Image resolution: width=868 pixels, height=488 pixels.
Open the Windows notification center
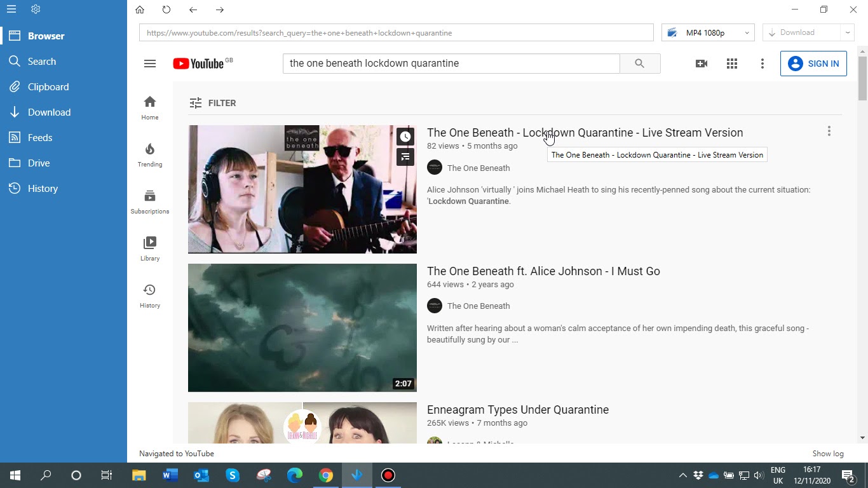pyautogui.click(x=848, y=475)
